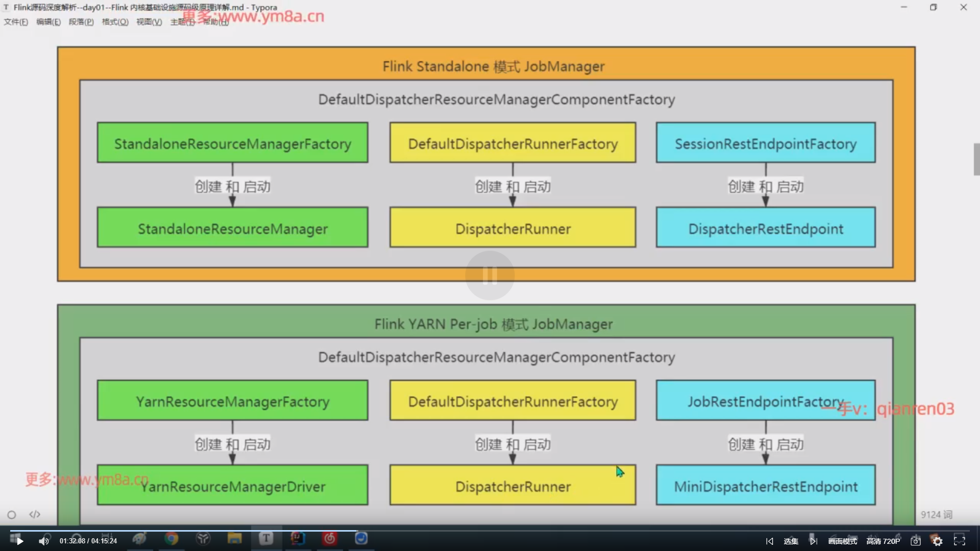Open the 画面模式 picture mode options
The width and height of the screenshot is (980, 551).
tap(842, 541)
